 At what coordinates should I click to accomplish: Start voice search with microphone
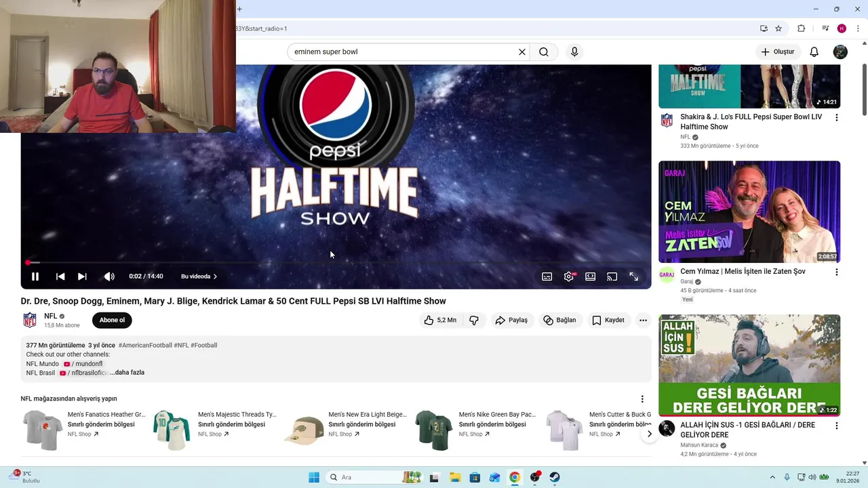click(574, 52)
